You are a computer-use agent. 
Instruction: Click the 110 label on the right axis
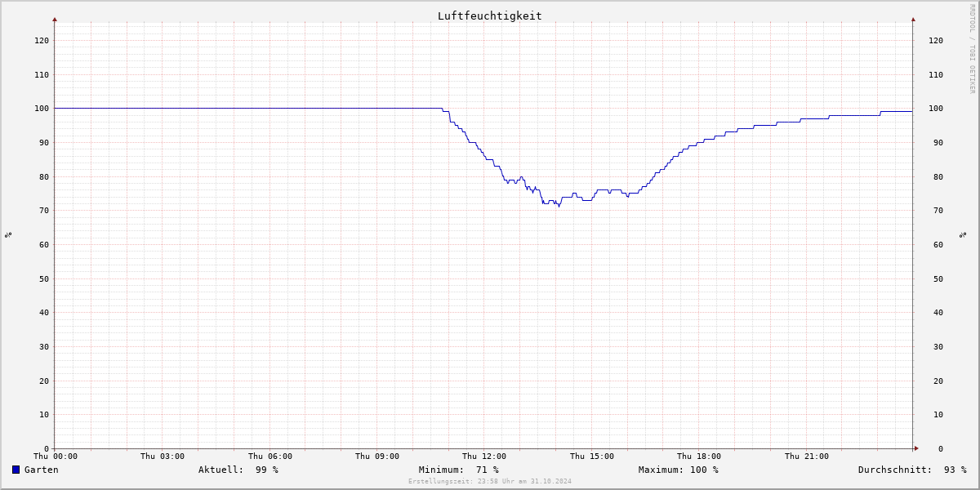pos(936,74)
